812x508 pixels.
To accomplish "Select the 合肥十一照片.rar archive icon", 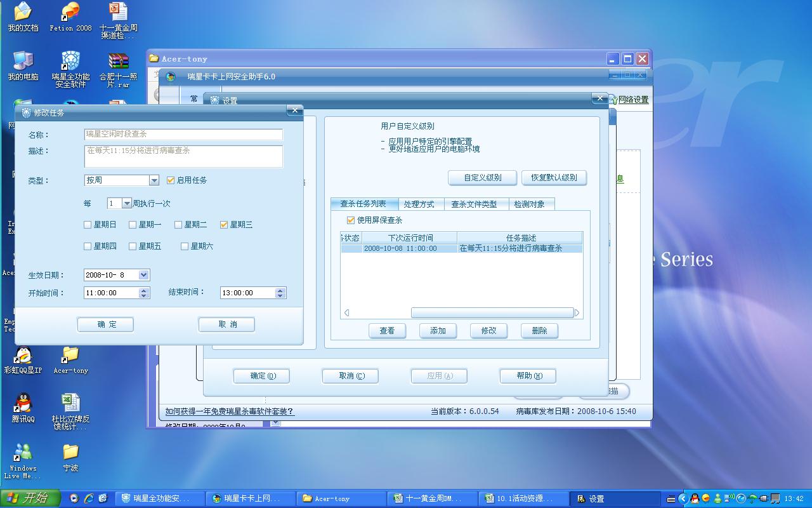I will click(118, 70).
